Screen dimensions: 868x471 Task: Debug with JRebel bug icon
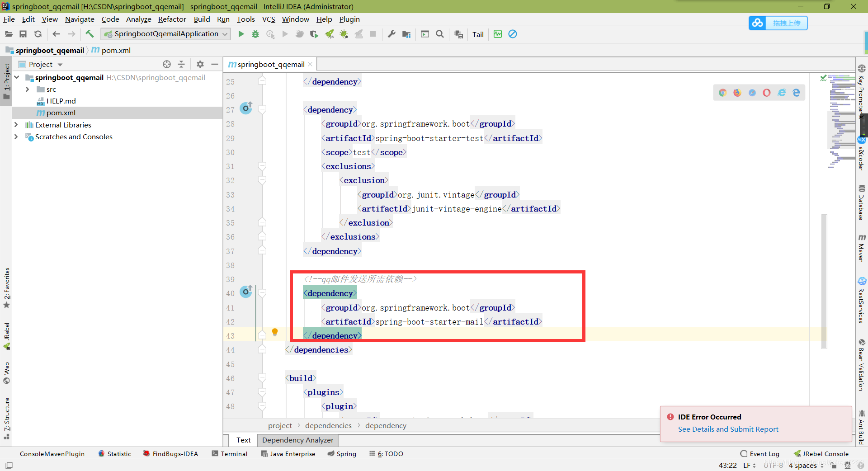pos(344,34)
